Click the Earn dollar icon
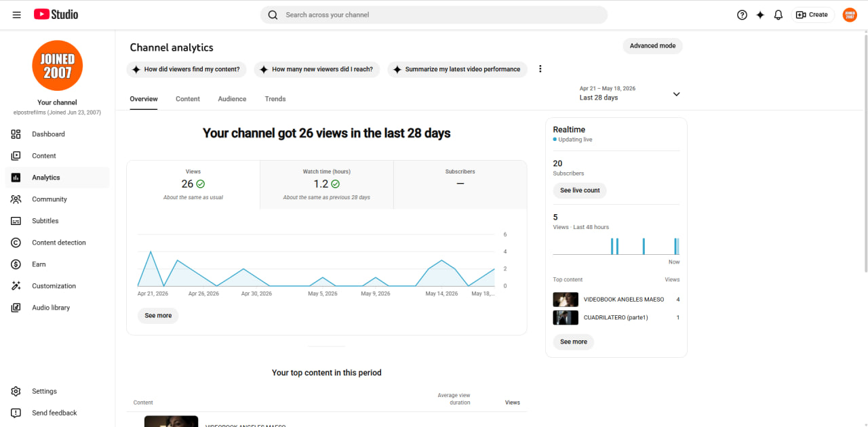Viewport: 868px width, 427px height. [x=16, y=264]
